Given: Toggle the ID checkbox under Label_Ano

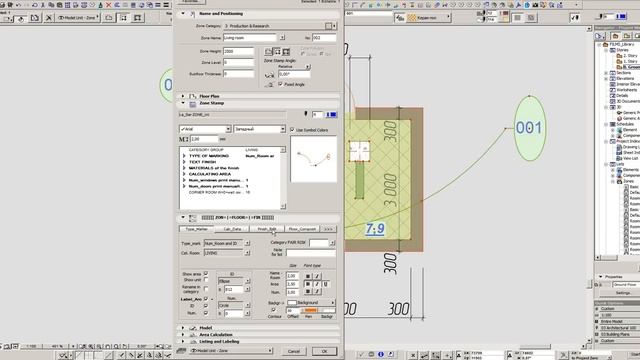Looking at the screenshot, I should pos(206,305).
